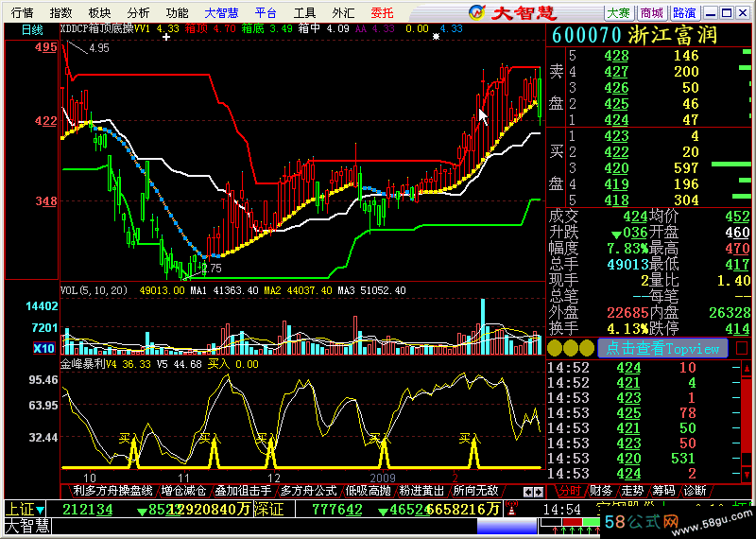Open the 上证 index dropdown arrow
Screen dimensions: 756x539
pos(40,510)
